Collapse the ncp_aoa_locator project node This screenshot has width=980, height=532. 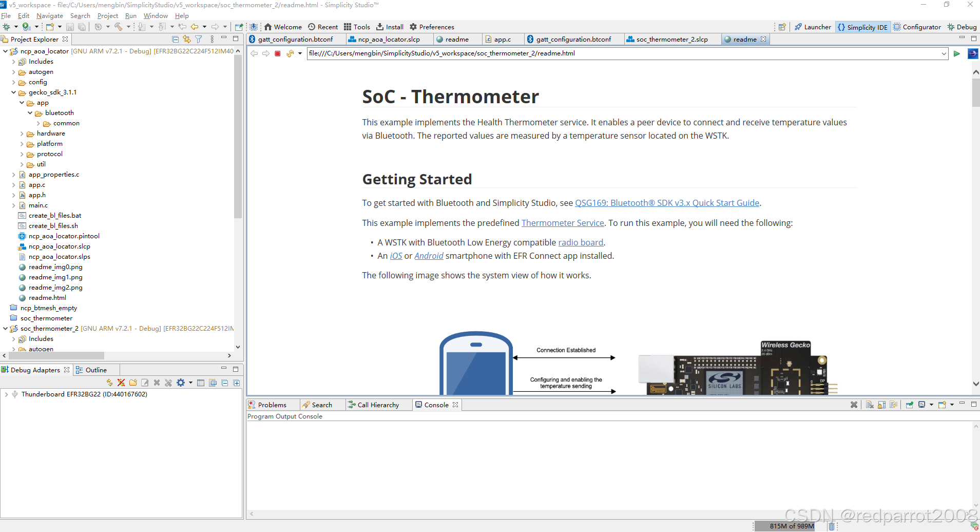coord(6,51)
